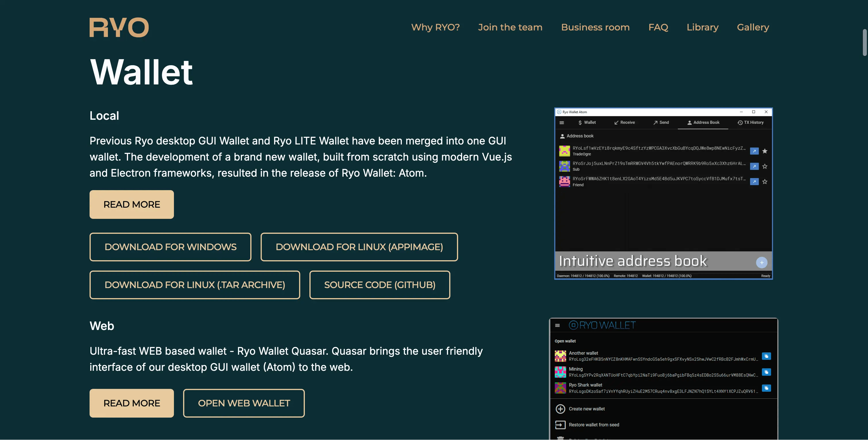The height and width of the screenshot is (440, 868).
Task: Click the Ryo Shark wallet identicon
Action: point(560,388)
